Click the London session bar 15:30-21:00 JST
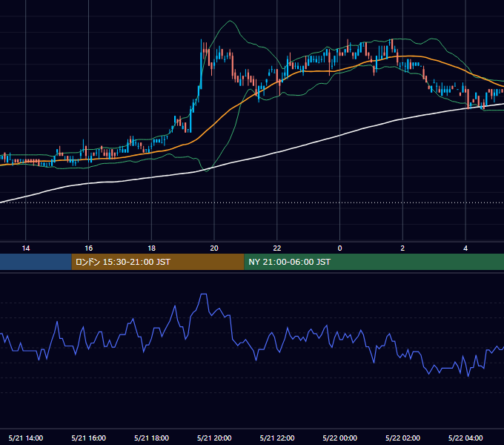 (158, 262)
